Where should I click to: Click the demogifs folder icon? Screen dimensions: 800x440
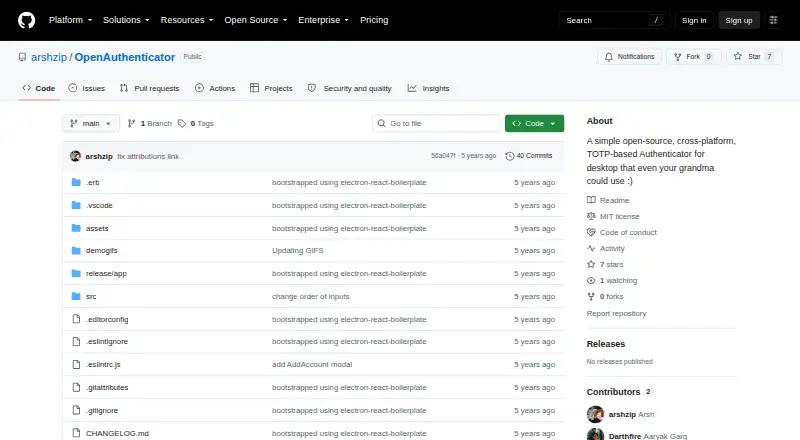click(x=76, y=251)
